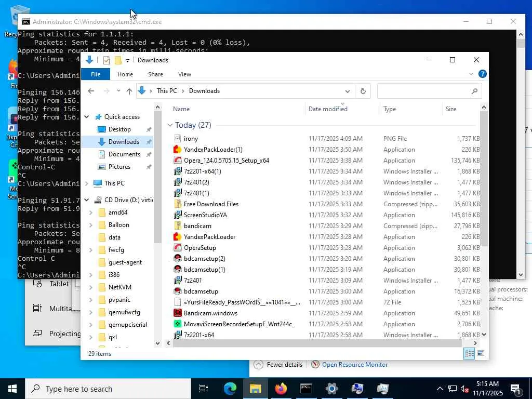Open the address bar history dropdown
Screen dimensions: 532x399
(348, 91)
